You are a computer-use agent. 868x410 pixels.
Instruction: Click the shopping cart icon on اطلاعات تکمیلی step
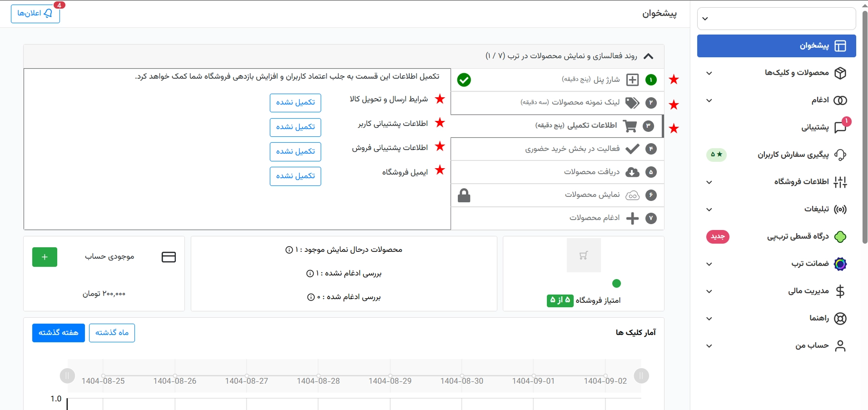(x=631, y=126)
